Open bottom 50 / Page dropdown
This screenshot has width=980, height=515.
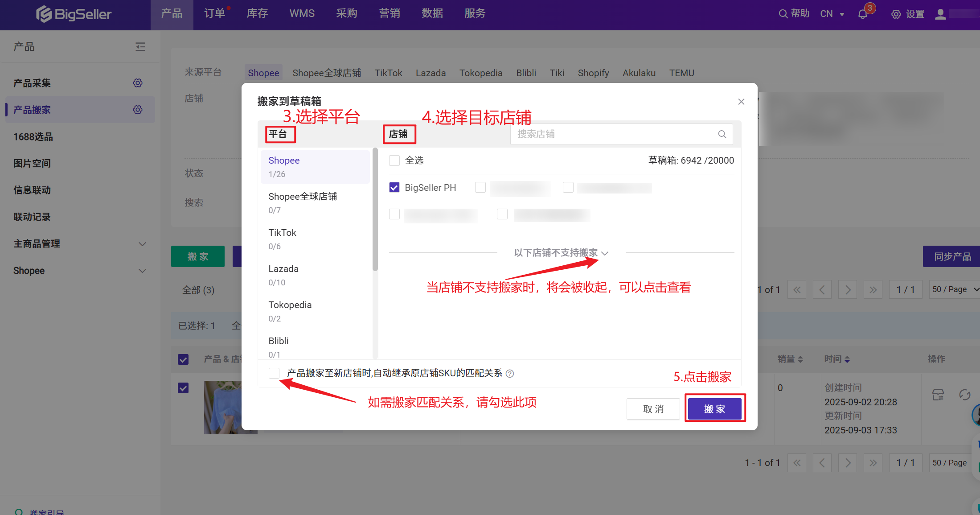pyautogui.click(x=955, y=463)
